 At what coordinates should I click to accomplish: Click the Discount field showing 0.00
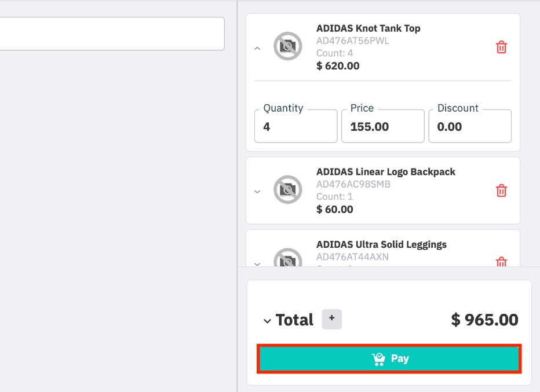tap(469, 127)
